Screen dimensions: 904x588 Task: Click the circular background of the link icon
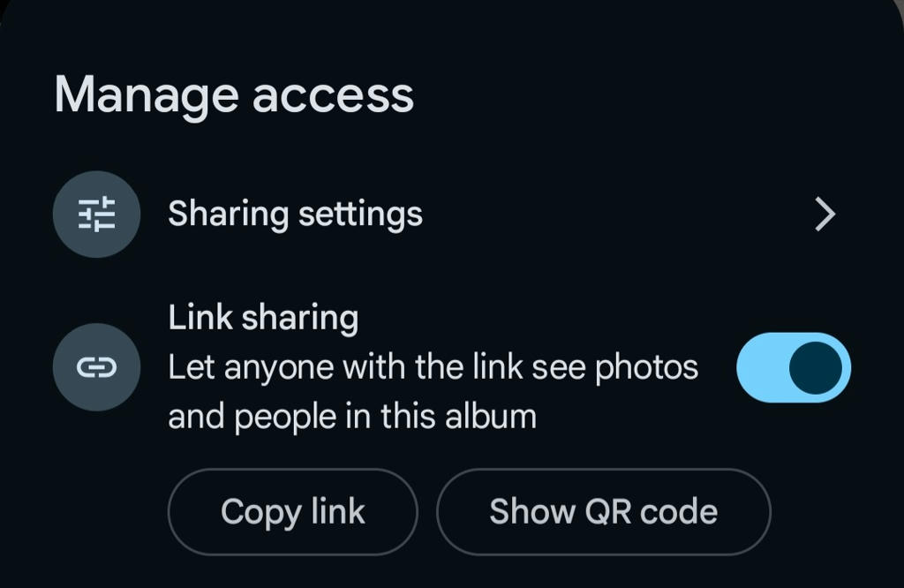pyautogui.click(x=96, y=367)
